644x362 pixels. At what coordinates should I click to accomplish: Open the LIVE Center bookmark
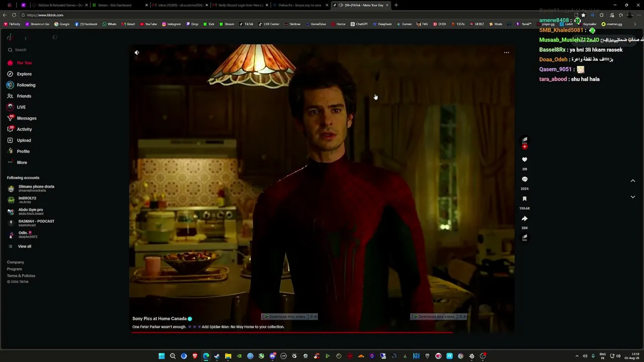point(269,24)
